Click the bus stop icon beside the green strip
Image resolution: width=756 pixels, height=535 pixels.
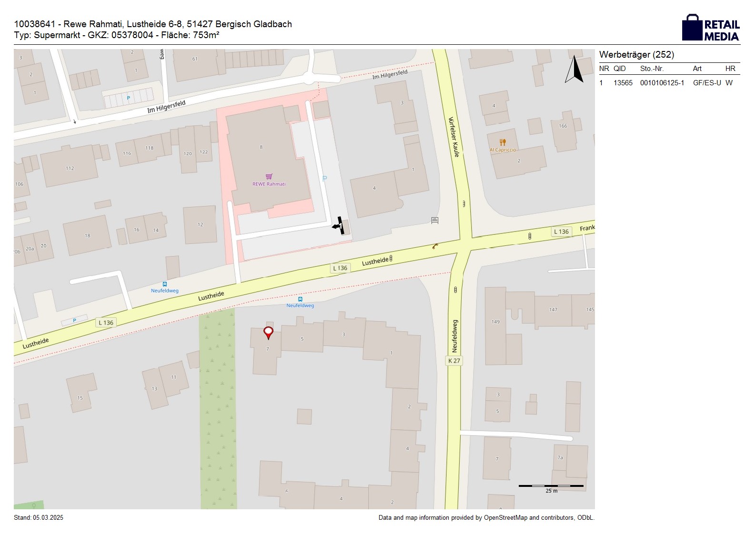[x=300, y=299]
